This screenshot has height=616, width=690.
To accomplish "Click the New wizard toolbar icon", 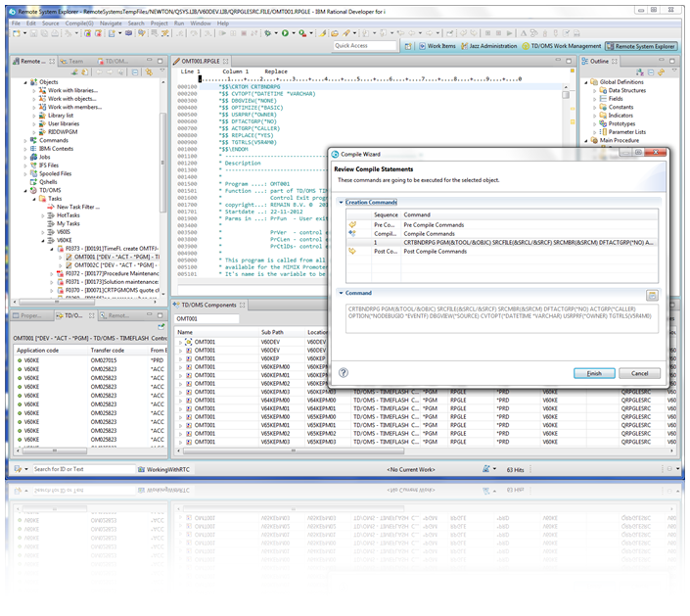I will (17, 33).
